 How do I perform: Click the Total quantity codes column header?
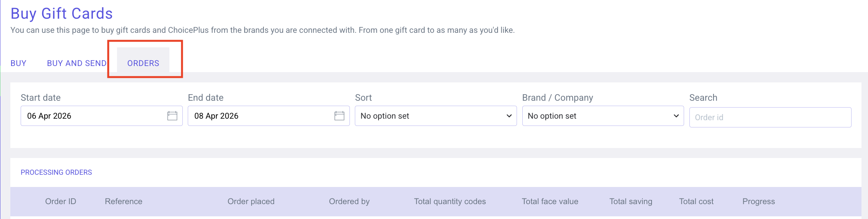450,201
